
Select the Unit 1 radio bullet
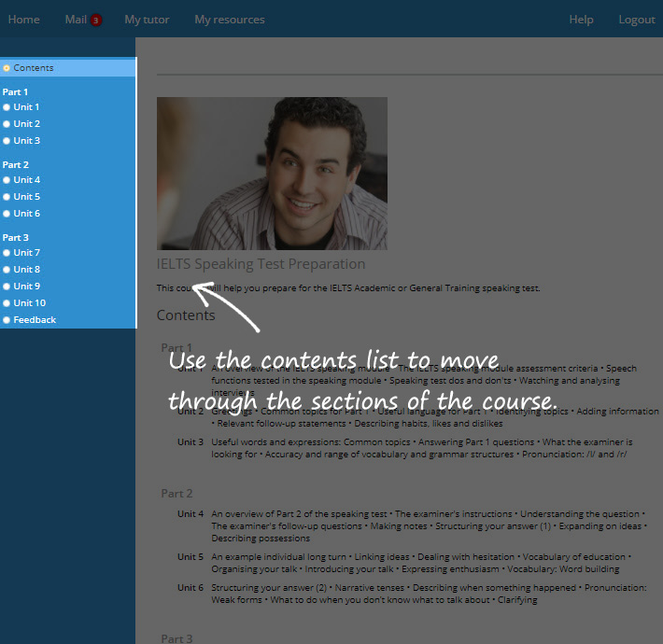click(x=7, y=107)
